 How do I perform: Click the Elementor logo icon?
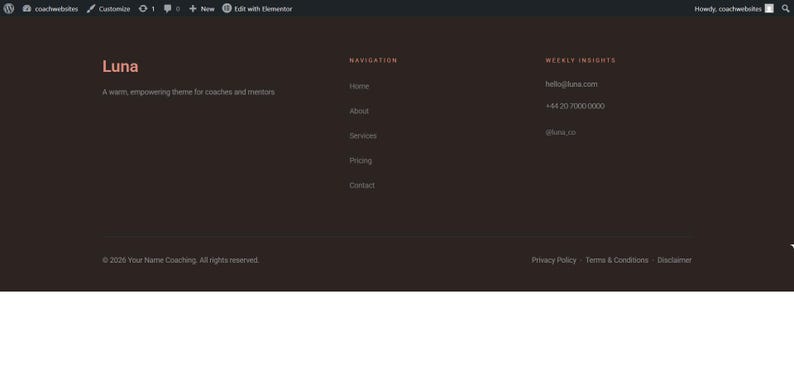227,8
